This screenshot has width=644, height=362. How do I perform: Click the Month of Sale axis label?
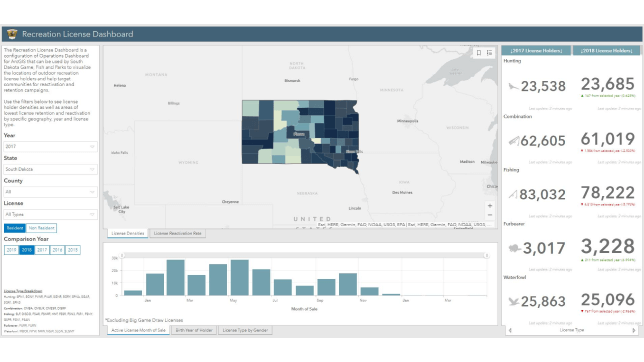304,309
